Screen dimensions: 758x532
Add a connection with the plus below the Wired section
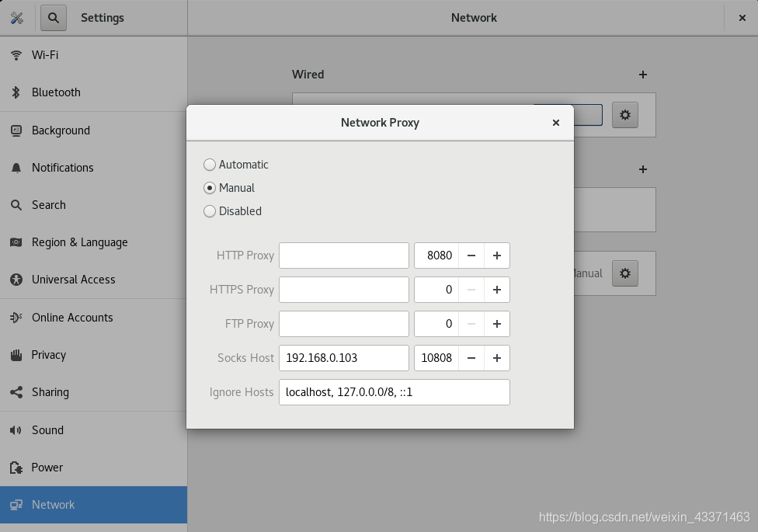tap(643, 169)
